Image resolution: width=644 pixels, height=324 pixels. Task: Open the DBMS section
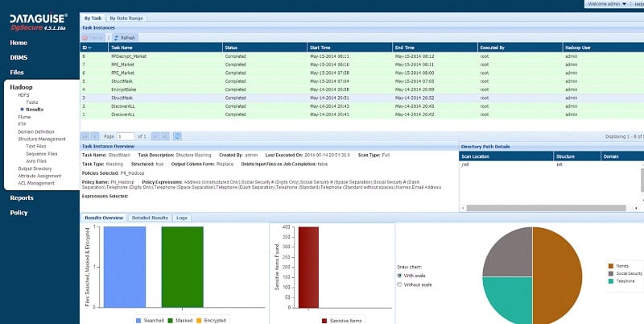pyautogui.click(x=19, y=57)
